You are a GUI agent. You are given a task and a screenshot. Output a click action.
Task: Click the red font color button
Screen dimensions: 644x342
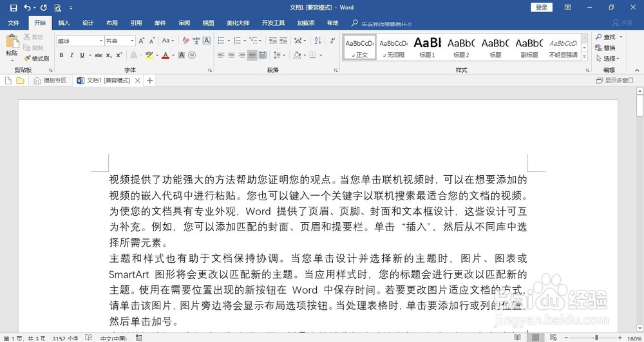165,55
